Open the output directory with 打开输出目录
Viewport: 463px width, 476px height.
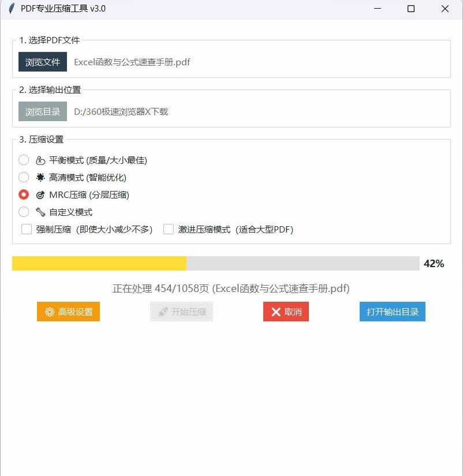[x=392, y=312]
